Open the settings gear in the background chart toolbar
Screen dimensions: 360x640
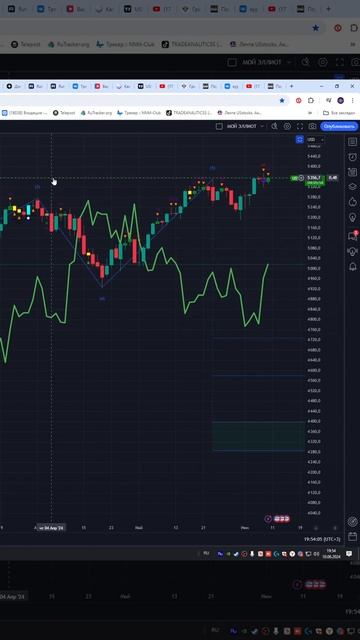[x=322, y=62]
